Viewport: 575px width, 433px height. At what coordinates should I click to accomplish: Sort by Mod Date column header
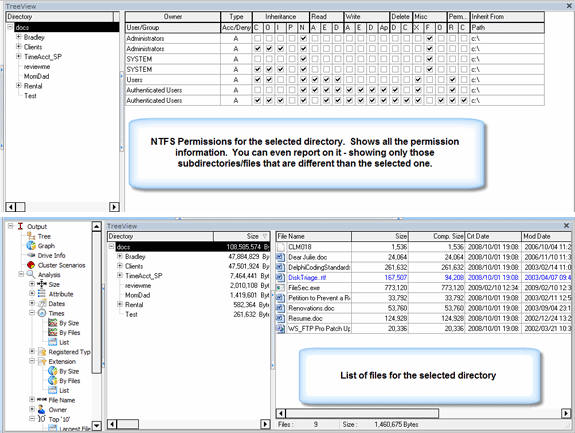tap(546, 236)
